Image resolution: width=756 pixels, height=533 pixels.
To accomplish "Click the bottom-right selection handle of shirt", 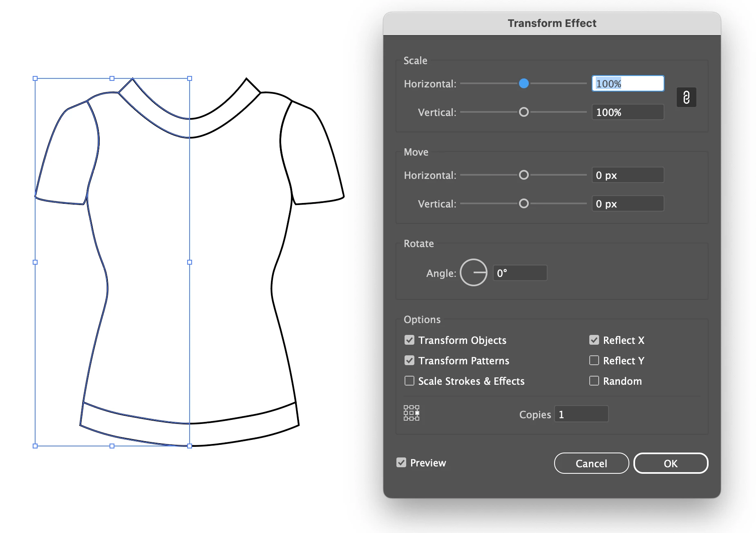I will (x=190, y=446).
